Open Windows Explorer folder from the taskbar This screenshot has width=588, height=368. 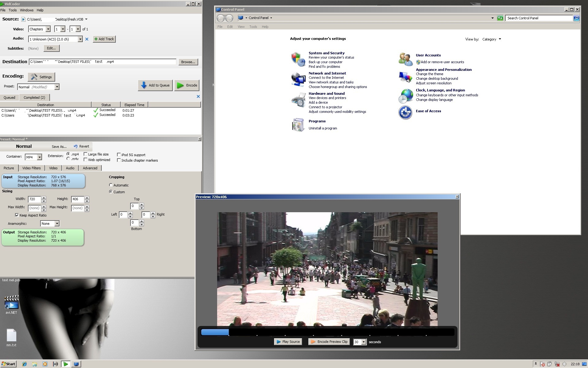point(35,364)
